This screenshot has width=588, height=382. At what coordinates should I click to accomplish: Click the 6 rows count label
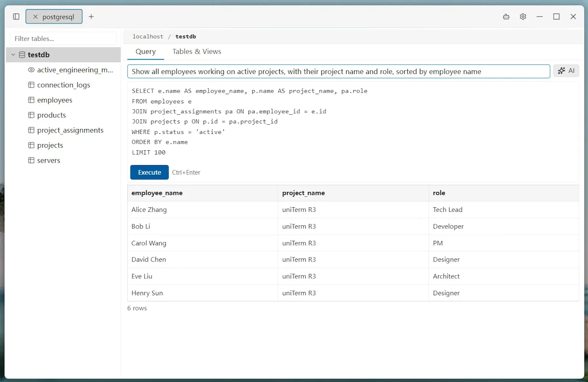137,308
